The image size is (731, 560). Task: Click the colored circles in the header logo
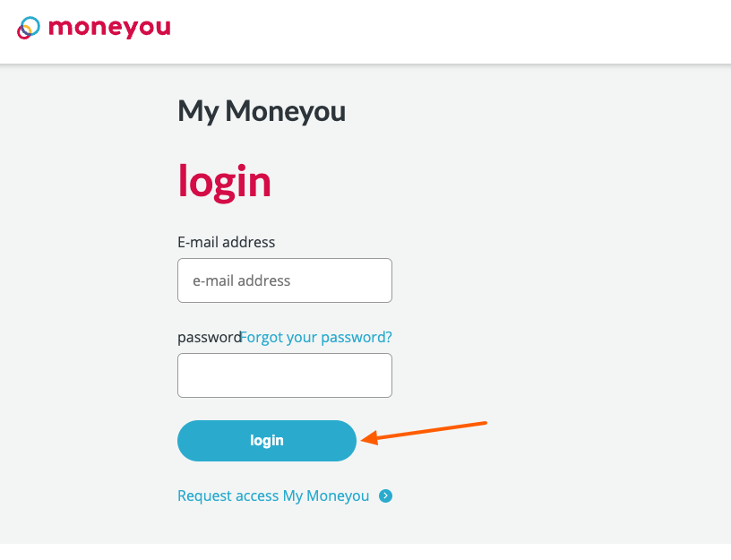point(28,27)
